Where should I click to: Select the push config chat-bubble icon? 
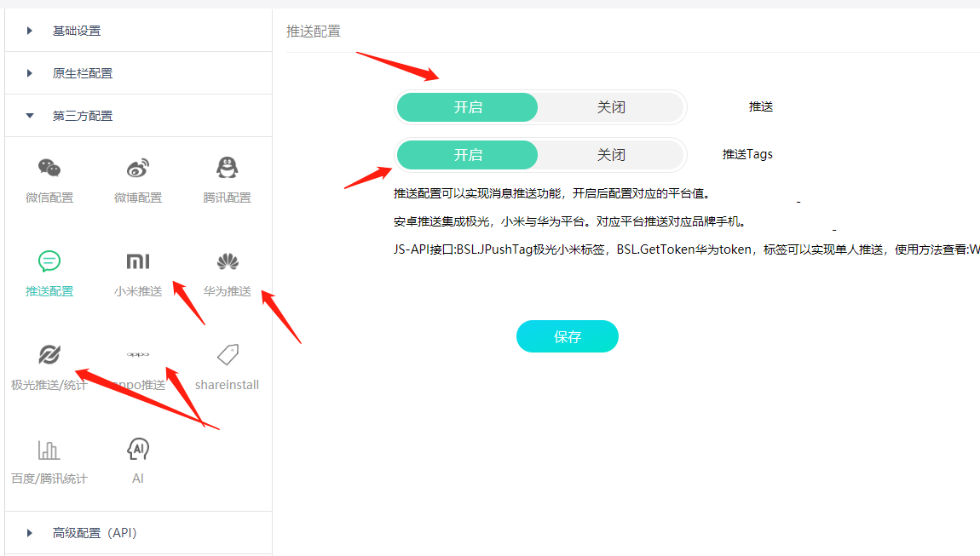[49, 261]
